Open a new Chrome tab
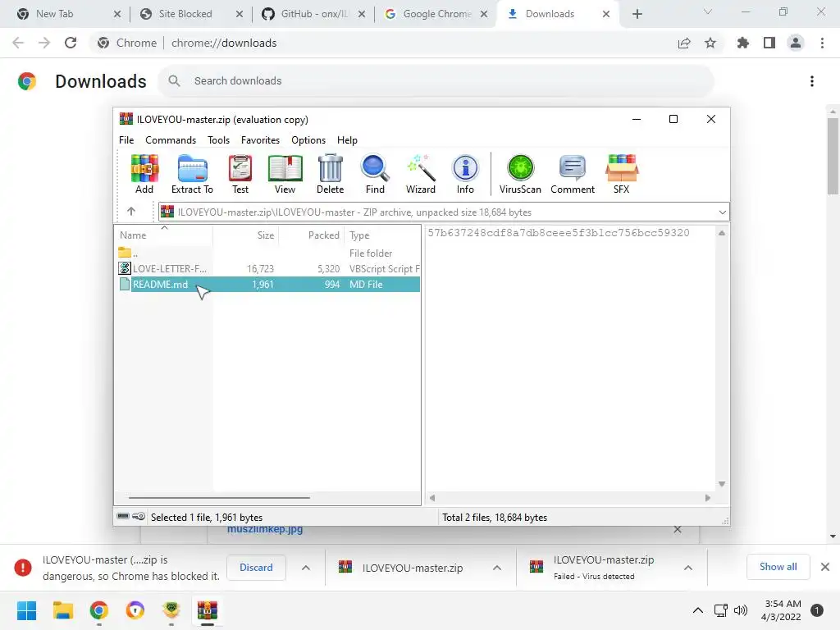 [x=637, y=14]
